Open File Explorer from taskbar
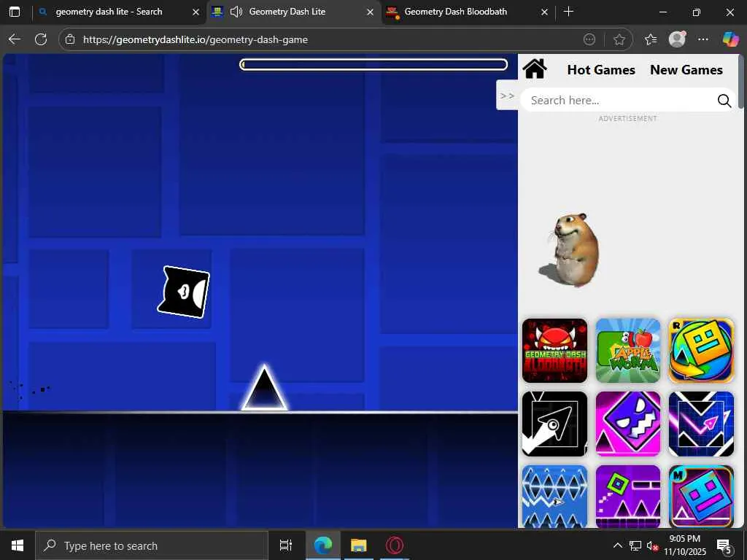 pyautogui.click(x=359, y=545)
